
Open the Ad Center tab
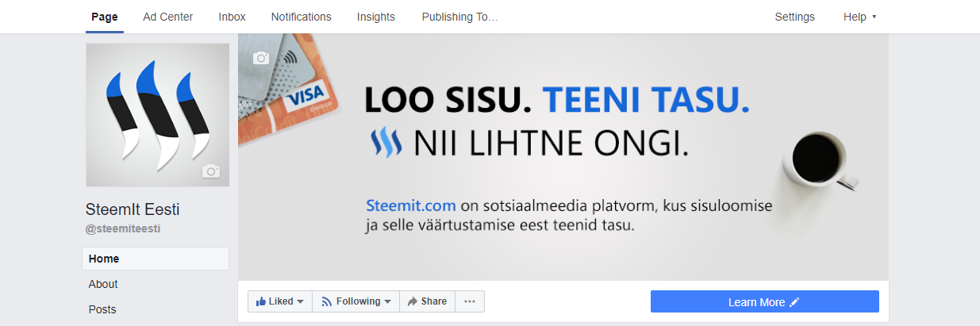pos(168,17)
